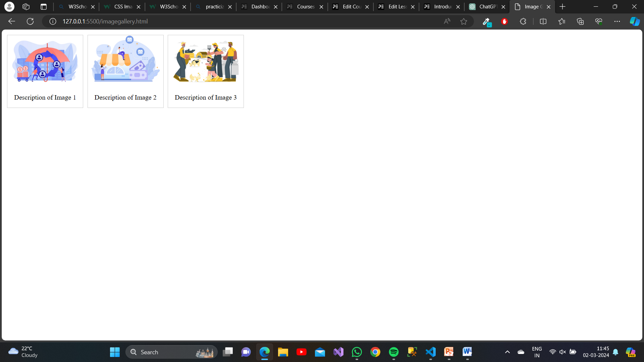Open Windows Search from the taskbar
The height and width of the screenshot is (362, 644).
(171, 352)
